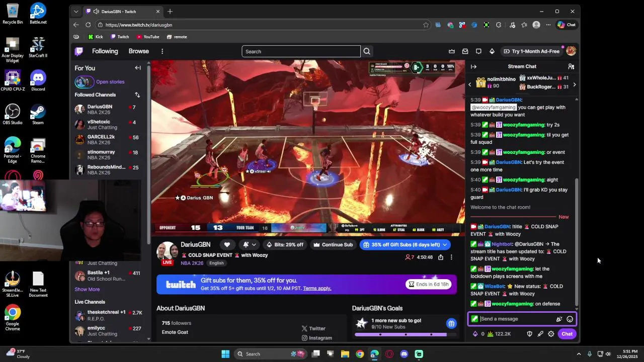The height and width of the screenshot is (362, 644).
Task: Focus the Twitch Search field
Action: click(301, 51)
